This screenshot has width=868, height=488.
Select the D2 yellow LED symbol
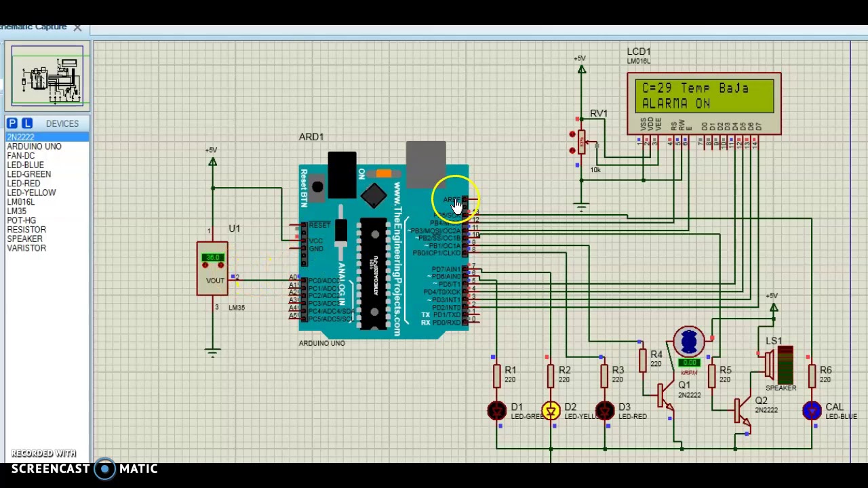tap(551, 411)
